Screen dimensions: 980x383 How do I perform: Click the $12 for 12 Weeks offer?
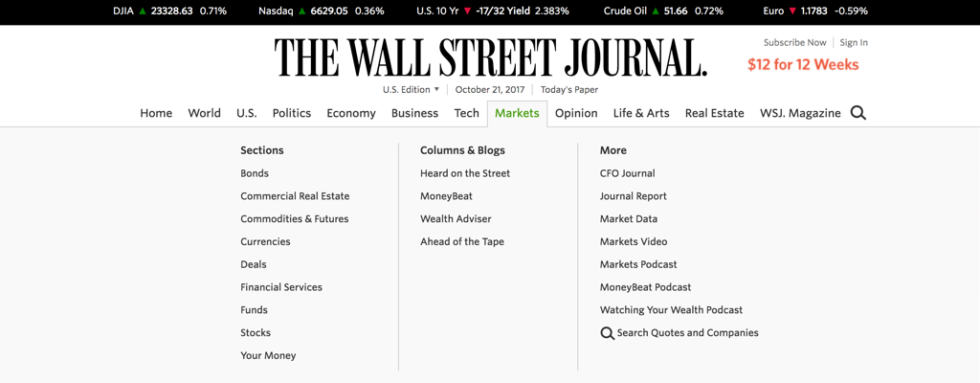coord(803,64)
